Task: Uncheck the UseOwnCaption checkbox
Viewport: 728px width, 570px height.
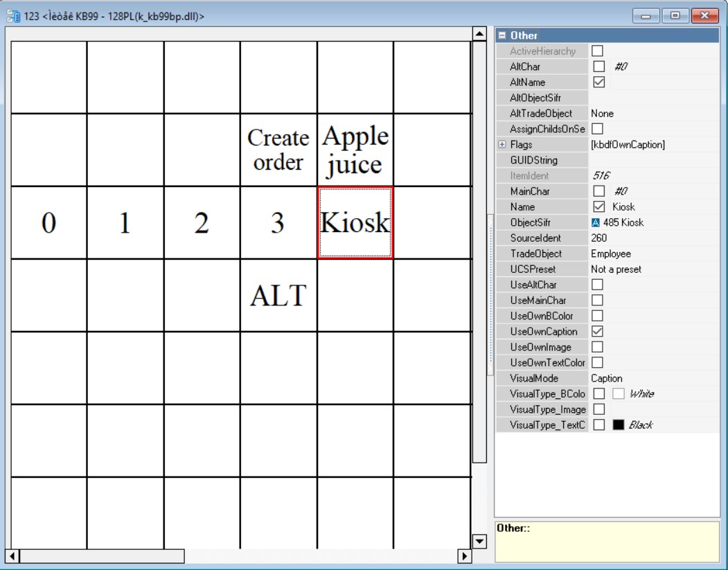Action: pyautogui.click(x=597, y=331)
